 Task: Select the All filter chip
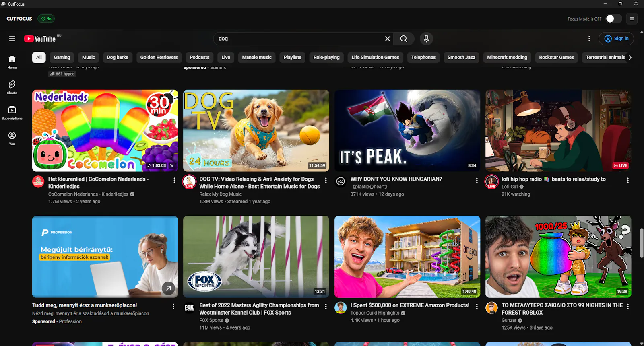(x=39, y=58)
